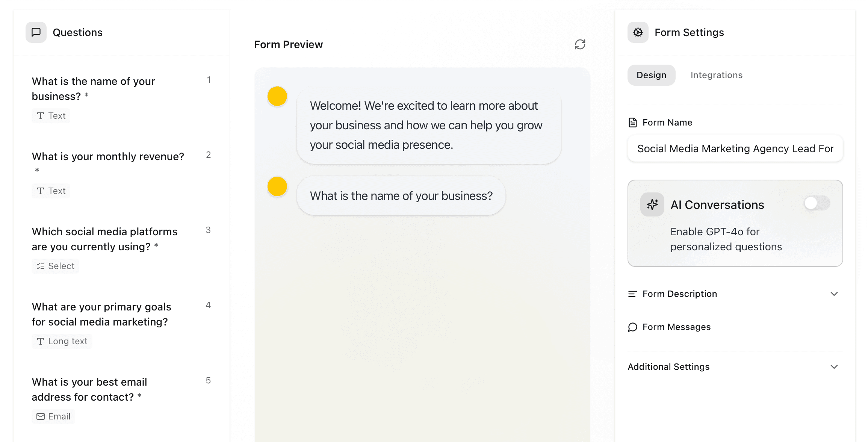Screen dimensions: 868x442
Task: Click the Questions speech bubble icon
Action: click(36, 32)
